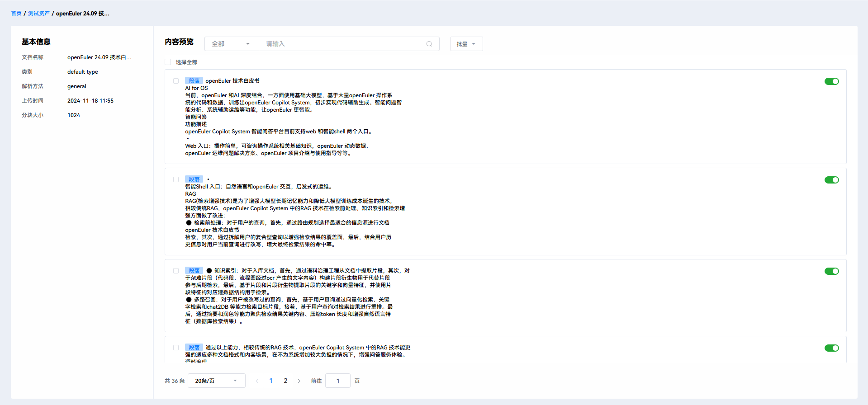The width and height of the screenshot is (868, 405).
Task: Select checkbox for openEuler 技术白皮书 paragraph
Action: point(176,81)
